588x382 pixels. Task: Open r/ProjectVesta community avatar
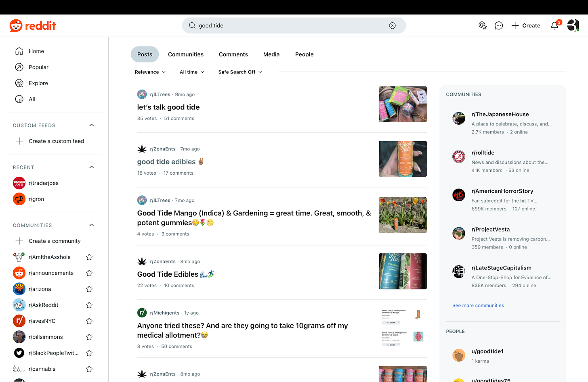click(x=459, y=233)
